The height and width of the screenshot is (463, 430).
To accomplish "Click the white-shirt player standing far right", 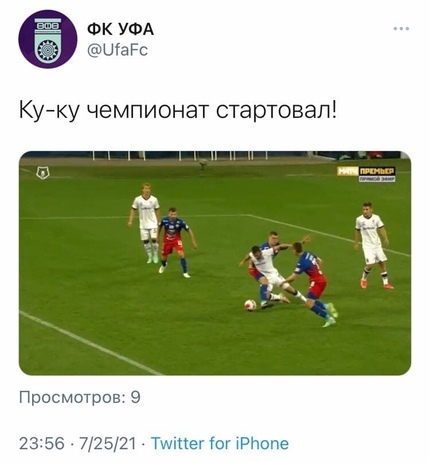I will (x=373, y=245).
